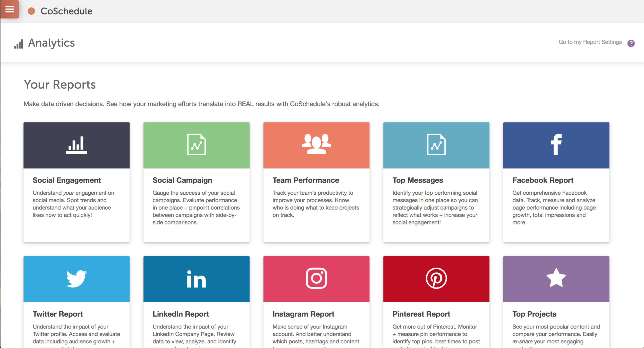The width and height of the screenshot is (644, 348).
Task: Click the 'Track your team's productivity' description
Action: [316, 204]
